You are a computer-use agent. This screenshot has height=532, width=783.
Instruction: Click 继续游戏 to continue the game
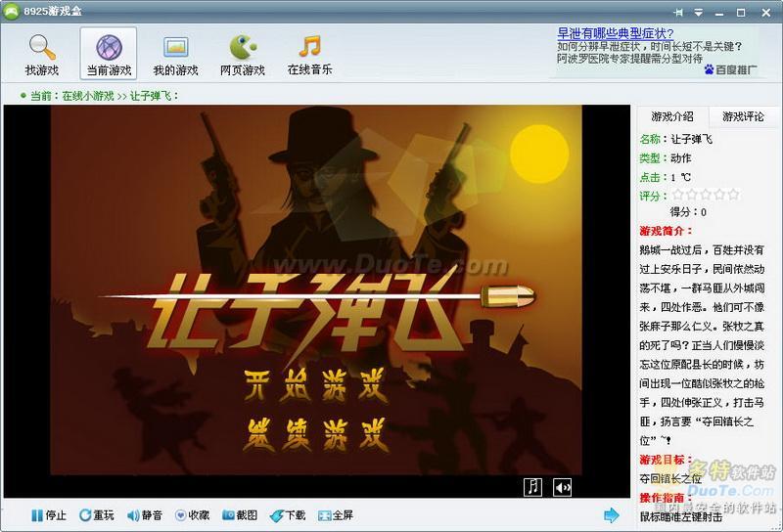click(x=315, y=434)
